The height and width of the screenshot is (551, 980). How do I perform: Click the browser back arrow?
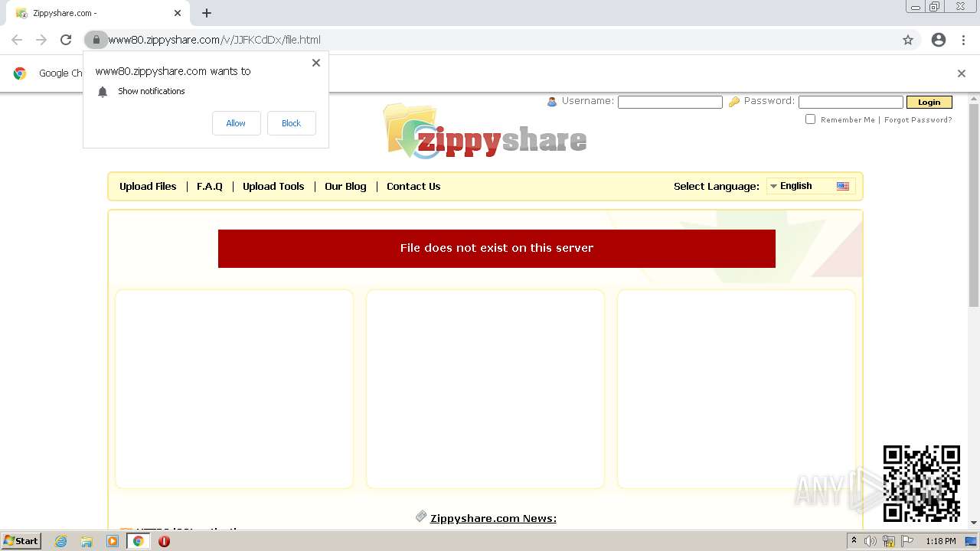pyautogui.click(x=17, y=40)
